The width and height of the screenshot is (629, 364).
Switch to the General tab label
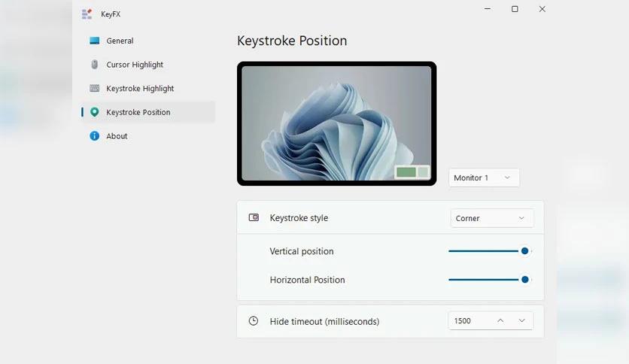tap(120, 41)
